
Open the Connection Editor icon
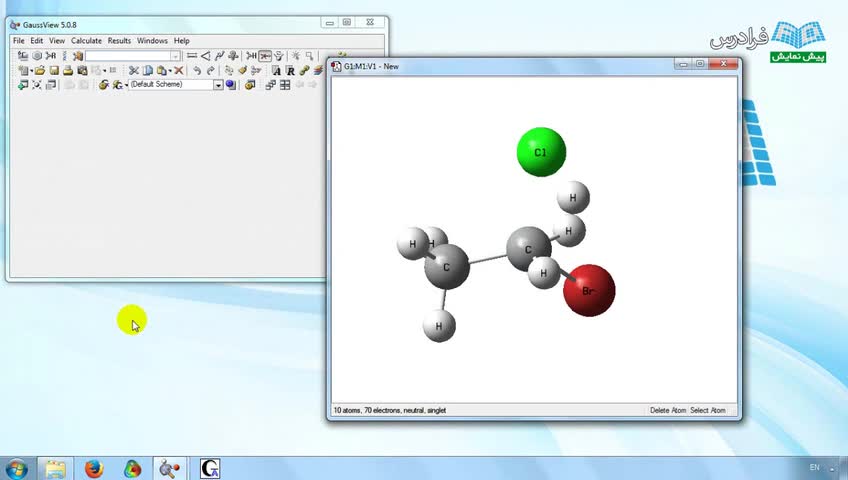click(304, 70)
